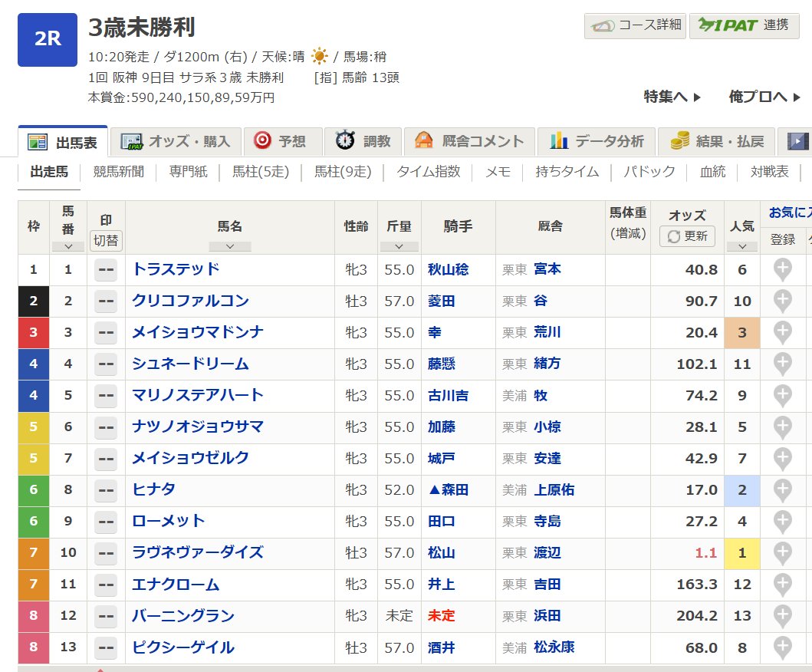This screenshot has height=672, width=812.
Task: Select the 出馬表 tab
Action: 63,141
